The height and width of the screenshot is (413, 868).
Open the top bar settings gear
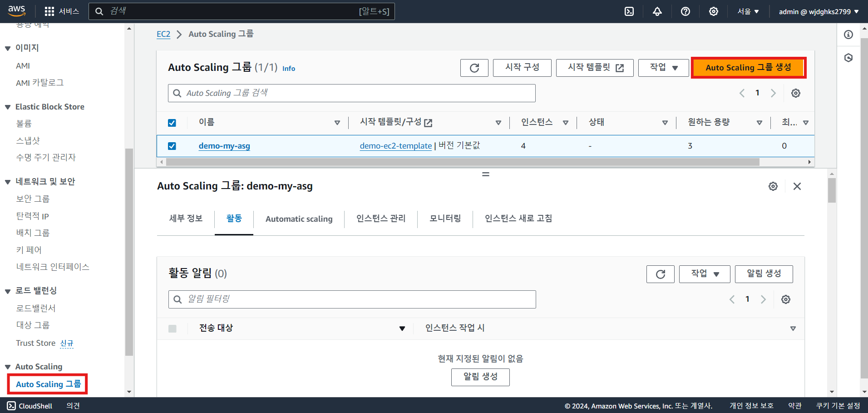tap(714, 11)
